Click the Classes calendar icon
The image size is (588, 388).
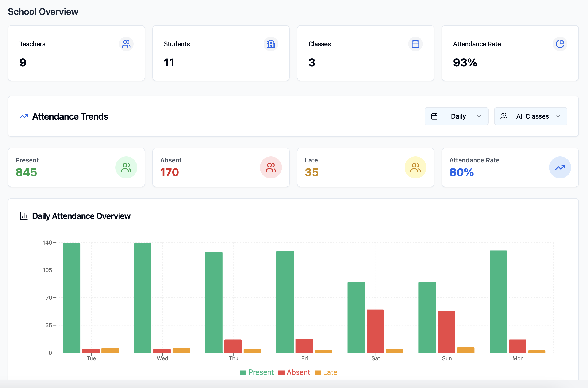(415, 44)
